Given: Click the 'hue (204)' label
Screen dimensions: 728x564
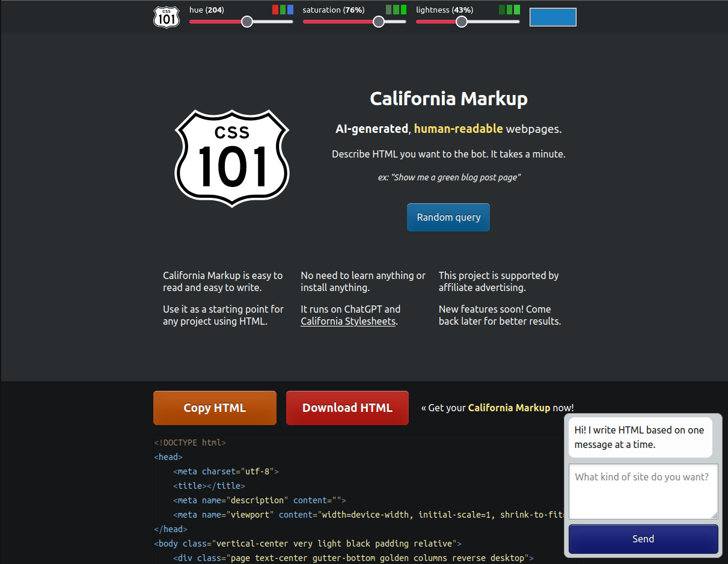Looking at the screenshot, I should [x=207, y=10].
